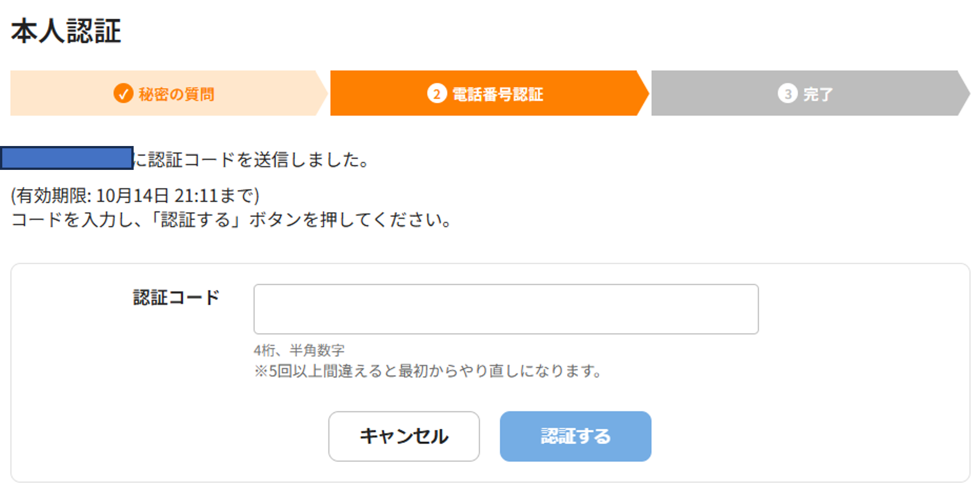Click the circled number 2 step icon
Screen dimensions: 980x489
(437, 94)
